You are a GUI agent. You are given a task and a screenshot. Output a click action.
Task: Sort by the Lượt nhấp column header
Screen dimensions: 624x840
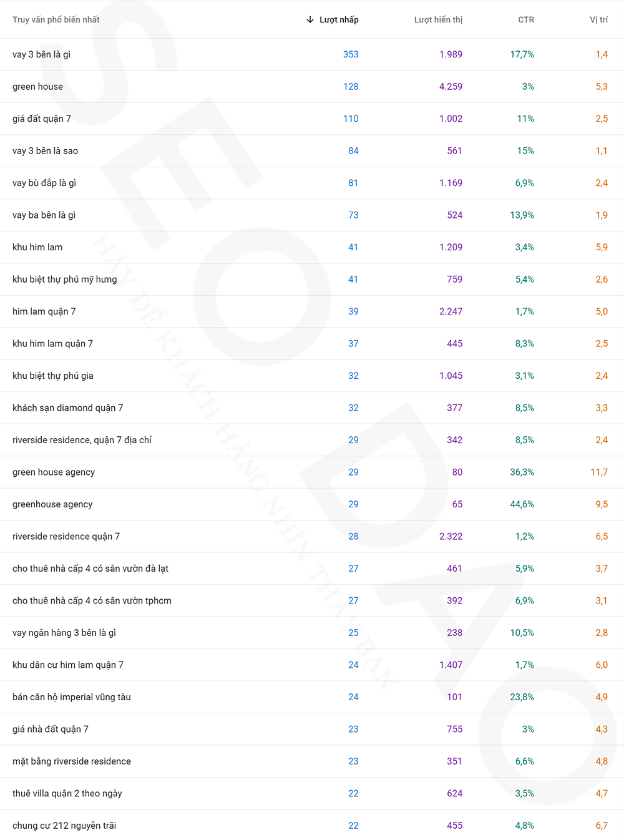point(339,20)
